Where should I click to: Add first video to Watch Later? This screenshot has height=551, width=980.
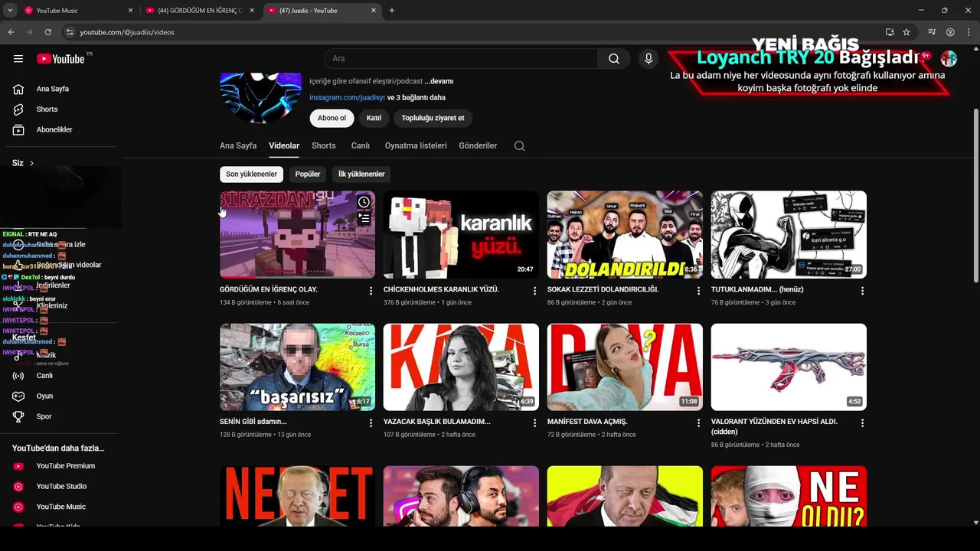click(x=364, y=202)
